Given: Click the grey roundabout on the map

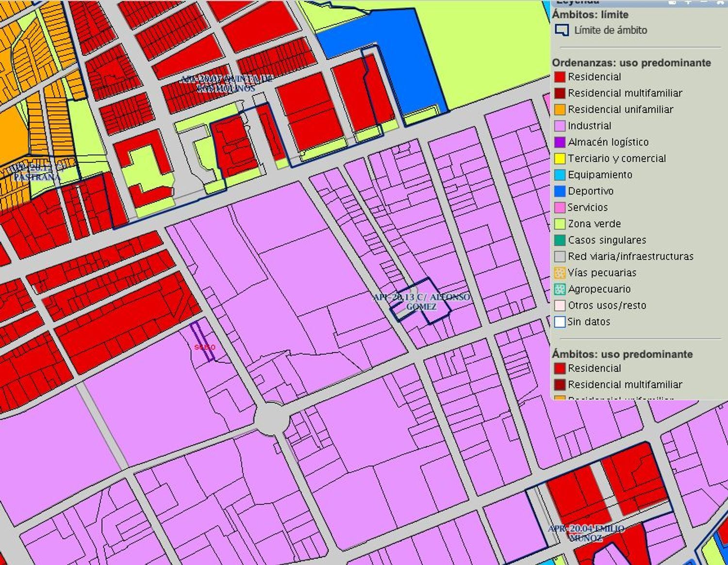Looking at the screenshot, I should coord(271,417).
